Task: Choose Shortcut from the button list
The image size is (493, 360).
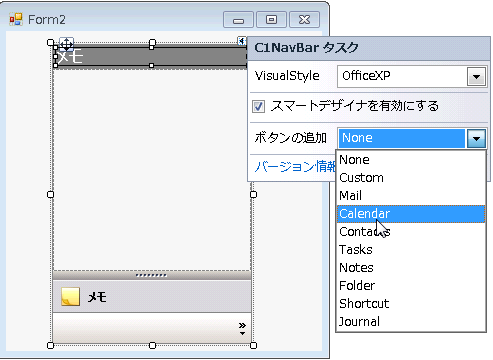Action: (x=411, y=304)
